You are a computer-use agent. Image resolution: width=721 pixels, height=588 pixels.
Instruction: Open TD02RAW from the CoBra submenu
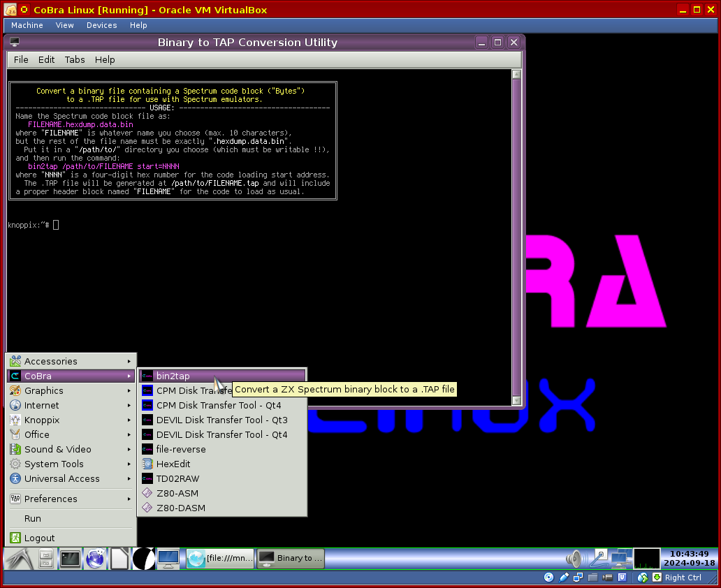pyautogui.click(x=177, y=478)
